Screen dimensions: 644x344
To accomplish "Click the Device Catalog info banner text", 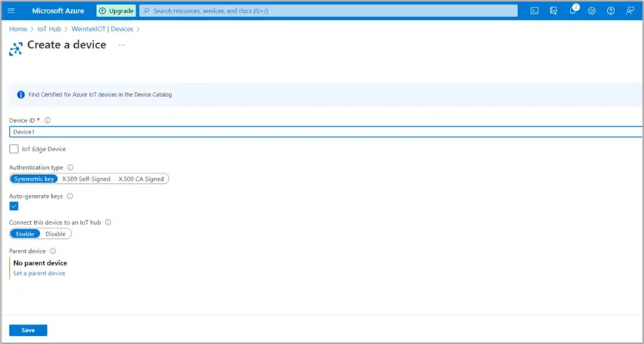I will click(100, 95).
